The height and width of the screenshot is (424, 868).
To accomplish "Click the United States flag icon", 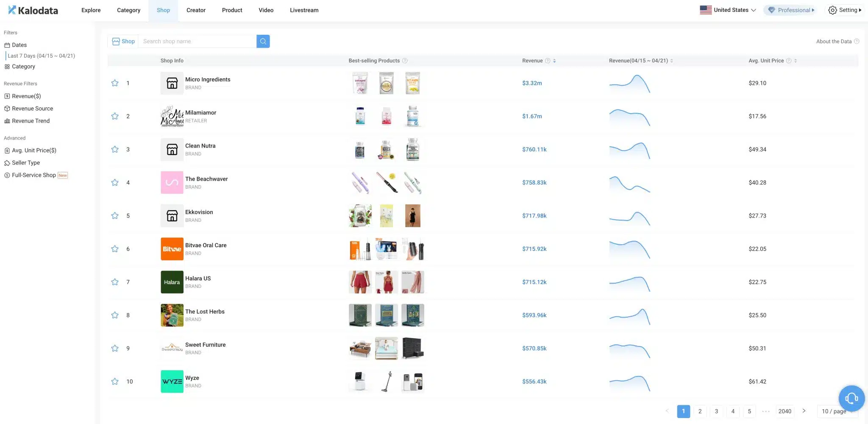I will click(x=706, y=10).
